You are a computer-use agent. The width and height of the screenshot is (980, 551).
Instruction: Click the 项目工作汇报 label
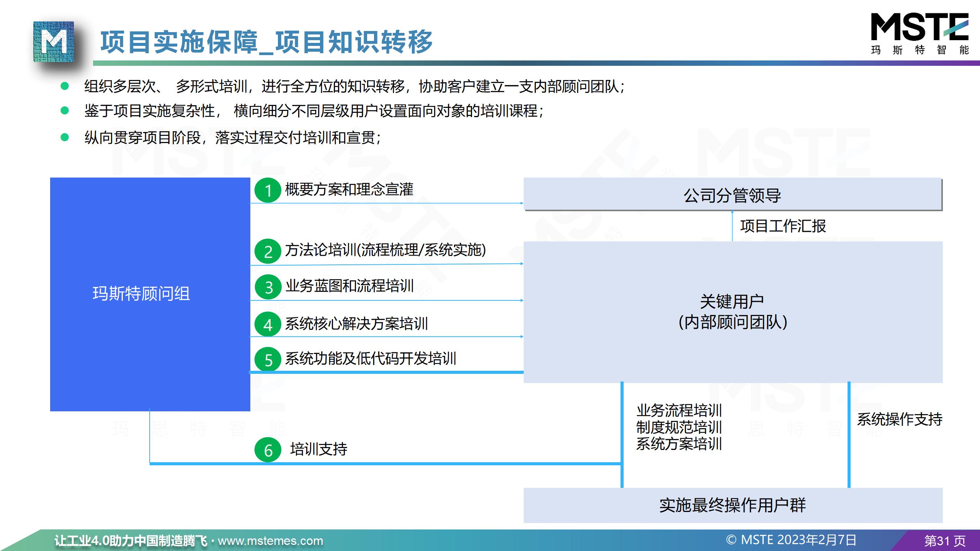point(783,226)
